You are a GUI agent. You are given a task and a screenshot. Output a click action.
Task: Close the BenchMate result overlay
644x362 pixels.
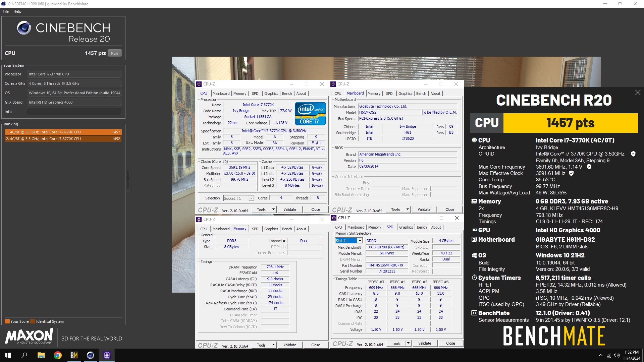638,93
